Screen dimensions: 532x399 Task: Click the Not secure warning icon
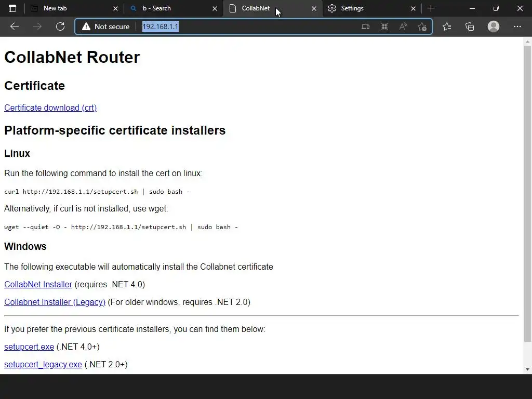point(86,26)
